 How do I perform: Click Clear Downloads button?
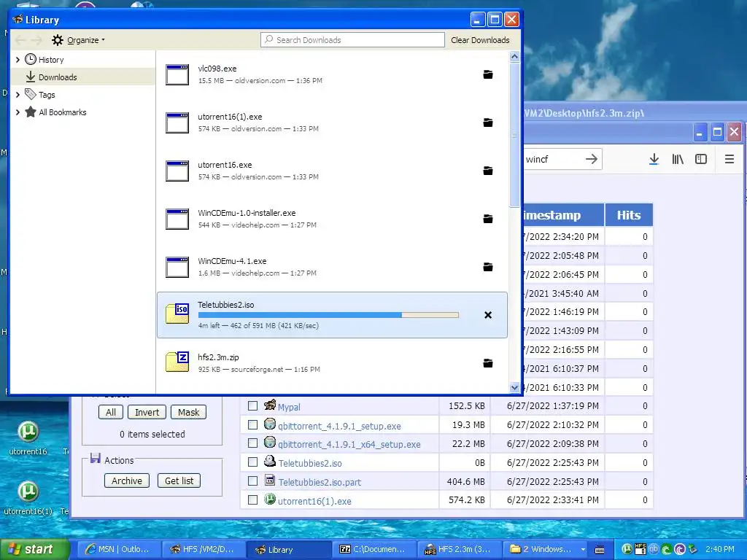tap(480, 40)
